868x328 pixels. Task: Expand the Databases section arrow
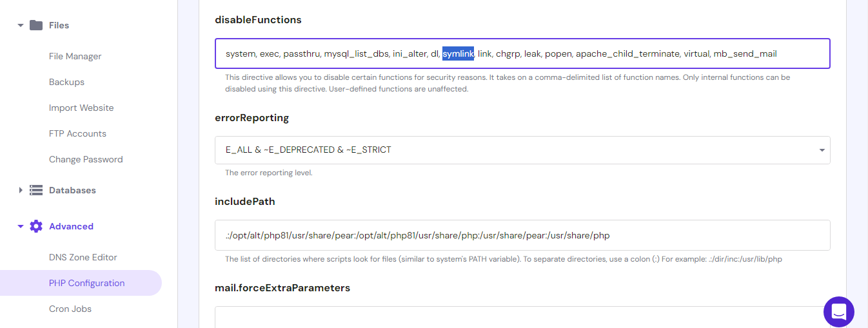[x=21, y=190]
